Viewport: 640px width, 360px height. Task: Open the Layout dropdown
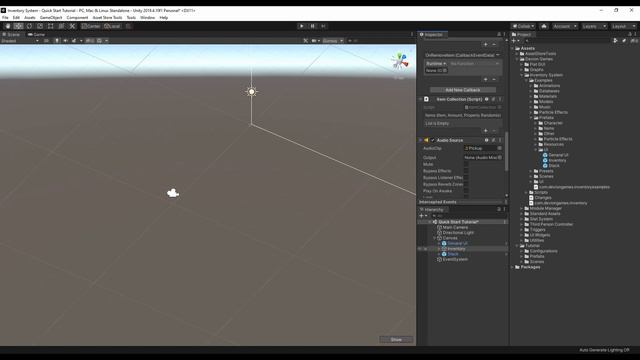tap(623, 26)
